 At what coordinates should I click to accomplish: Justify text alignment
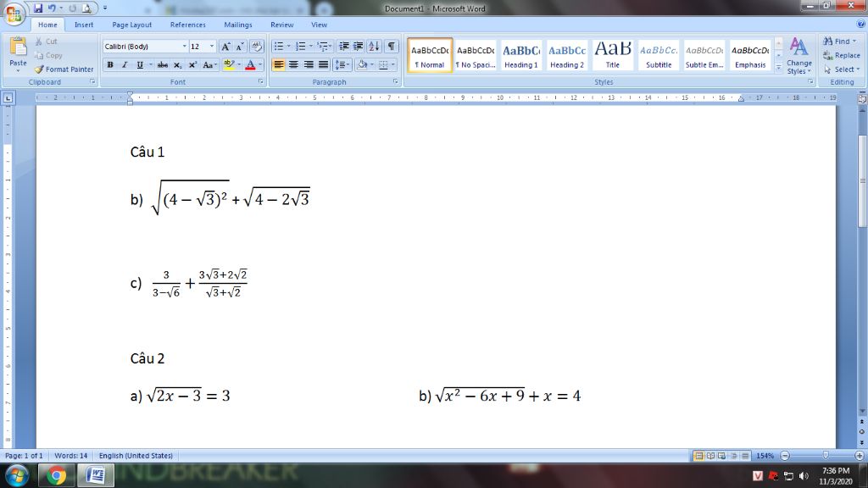coord(323,64)
